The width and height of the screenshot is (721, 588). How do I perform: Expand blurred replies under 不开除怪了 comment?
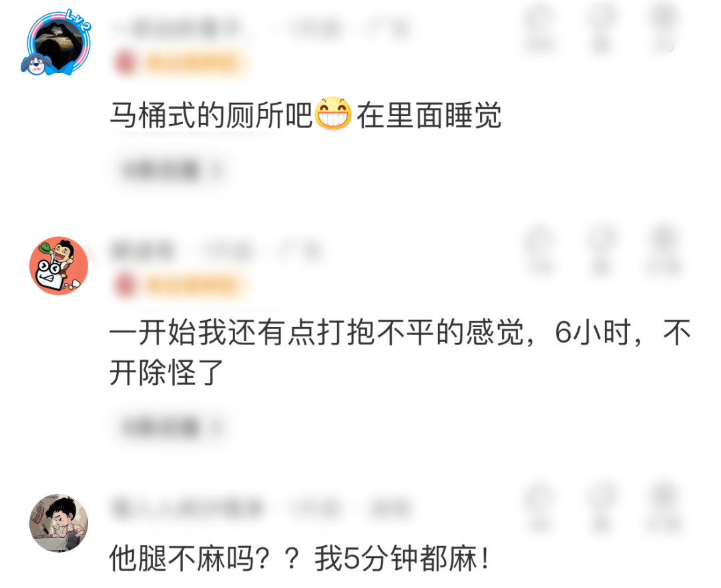pos(170,426)
